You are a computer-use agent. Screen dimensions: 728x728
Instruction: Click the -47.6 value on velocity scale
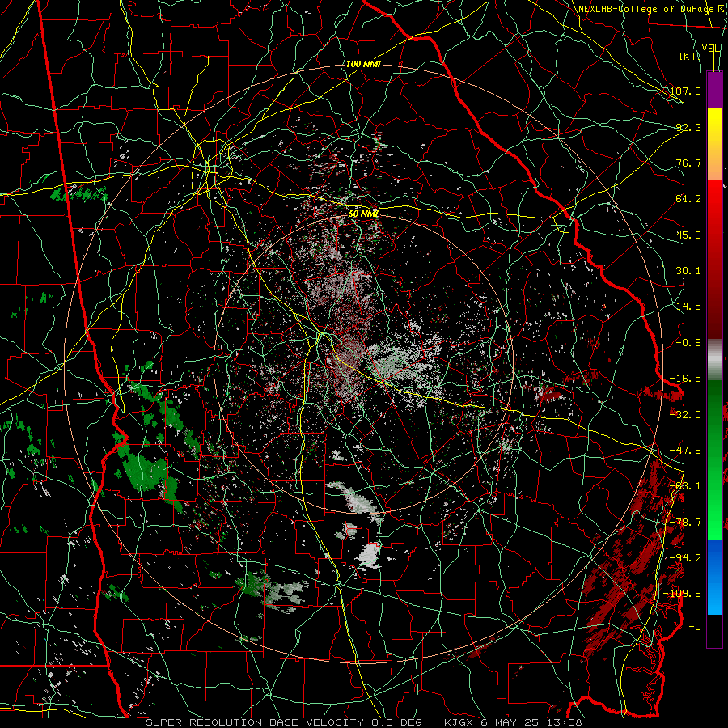click(686, 451)
